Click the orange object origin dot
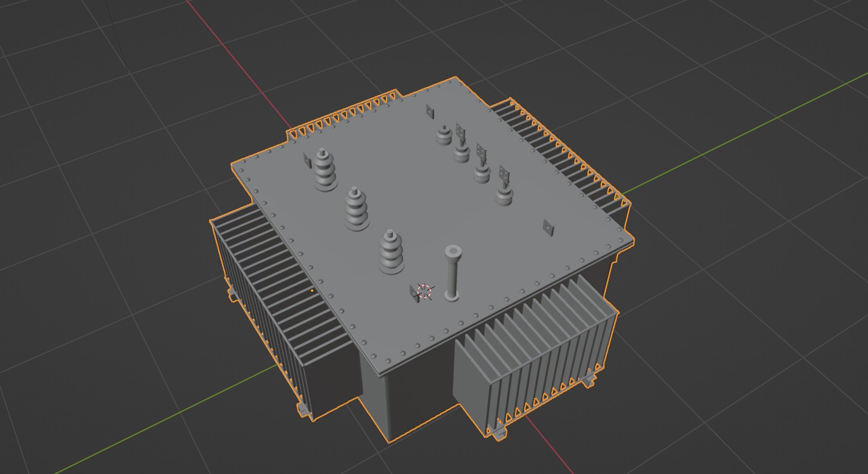868x474 pixels. point(312,290)
